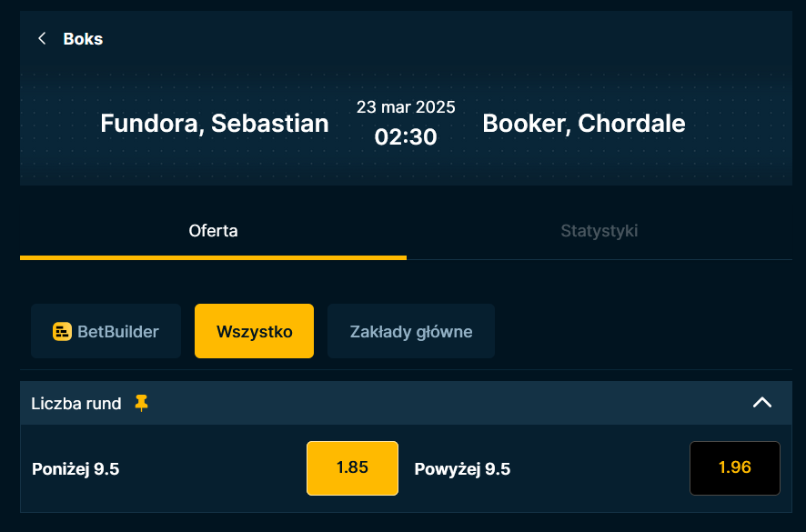Click the yellow underline beneath the Oferta tab
The height and width of the screenshot is (532, 806).
pyautogui.click(x=213, y=257)
